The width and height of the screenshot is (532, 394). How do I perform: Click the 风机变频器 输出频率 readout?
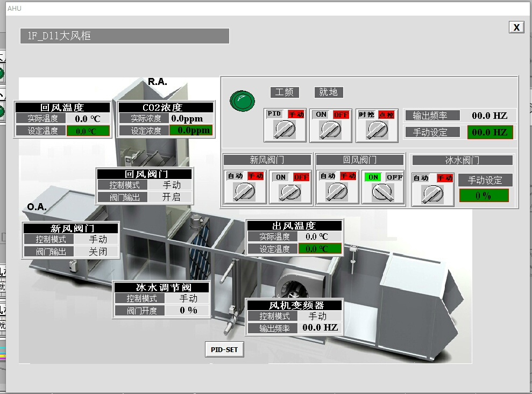320,328
